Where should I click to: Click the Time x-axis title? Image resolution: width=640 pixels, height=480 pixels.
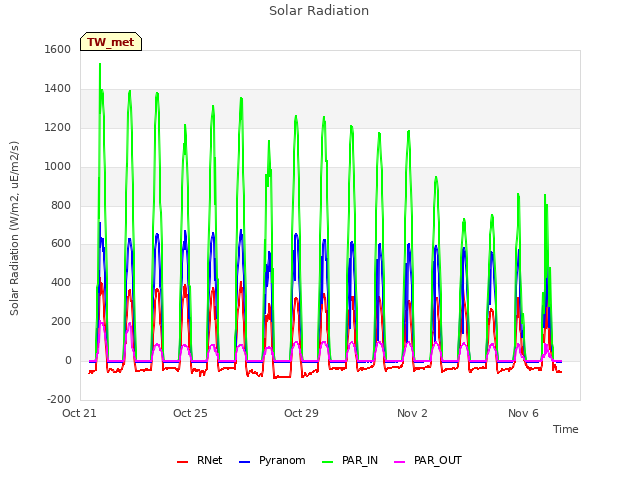click(x=566, y=429)
